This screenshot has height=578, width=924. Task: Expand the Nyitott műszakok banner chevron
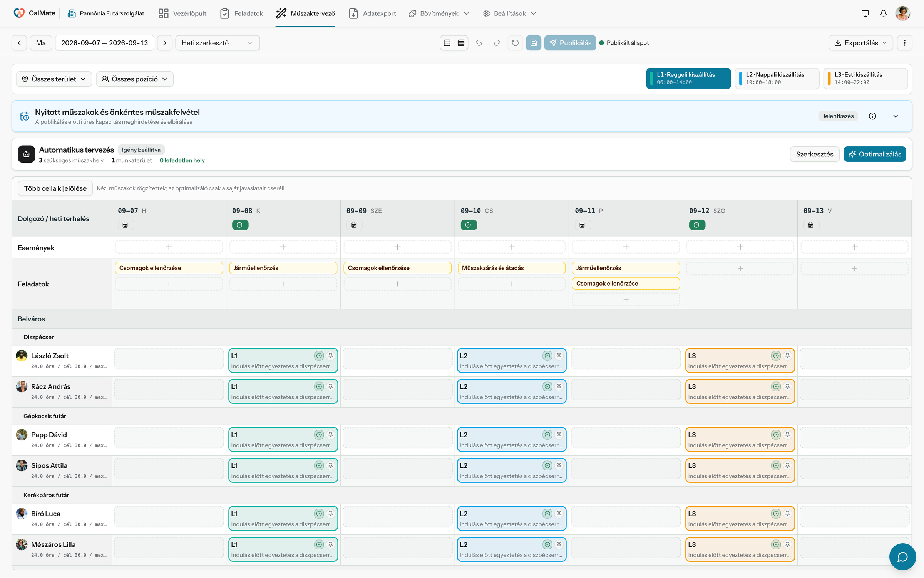[896, 116]
